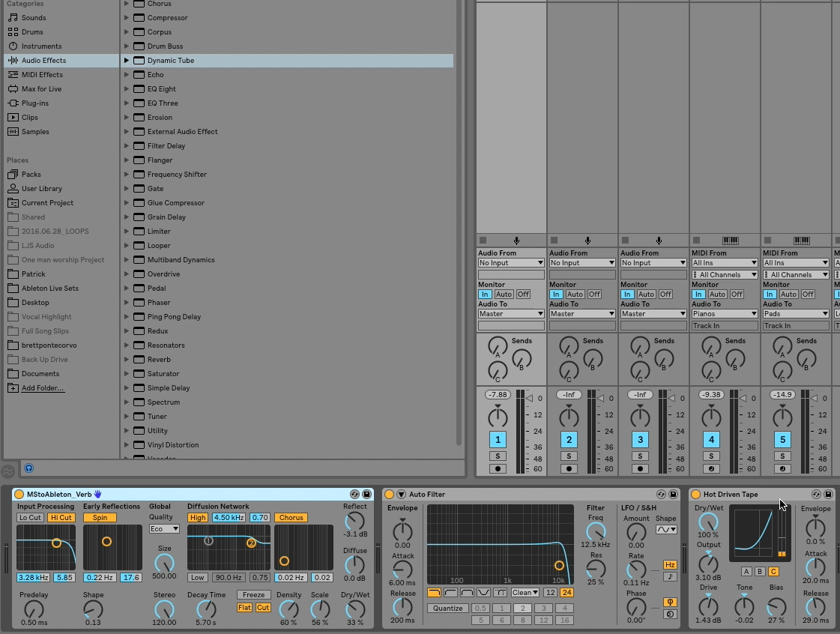The width and height of the screenshot is (840, 634).
Task: Expand the Dynamic Tube folder
Action: click(127, 61)
